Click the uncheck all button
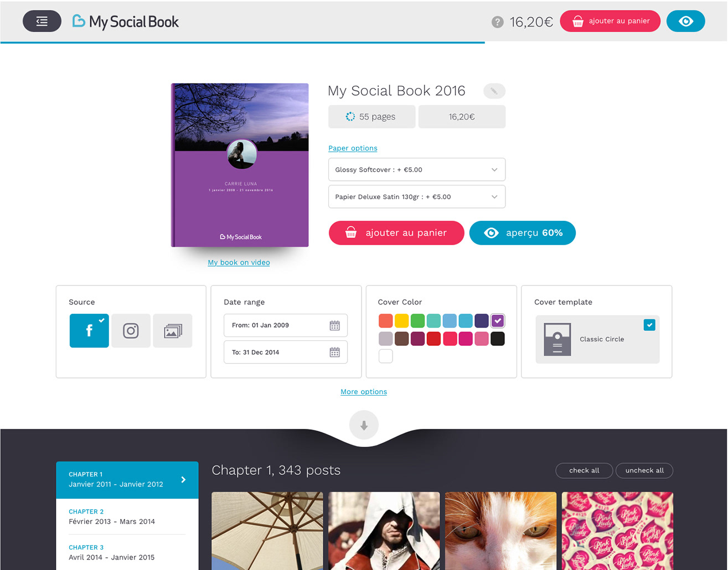Screen dimensions: 728x570 coord(644,470)
